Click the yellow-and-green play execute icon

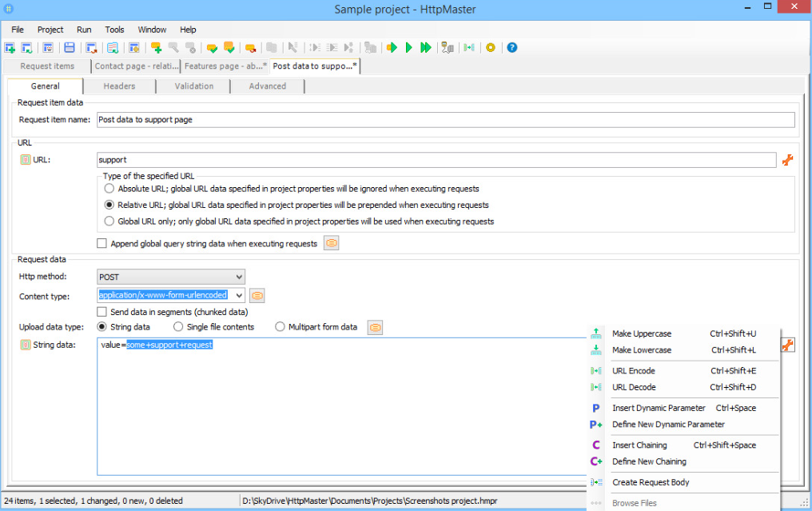click(x=392, y=48)
